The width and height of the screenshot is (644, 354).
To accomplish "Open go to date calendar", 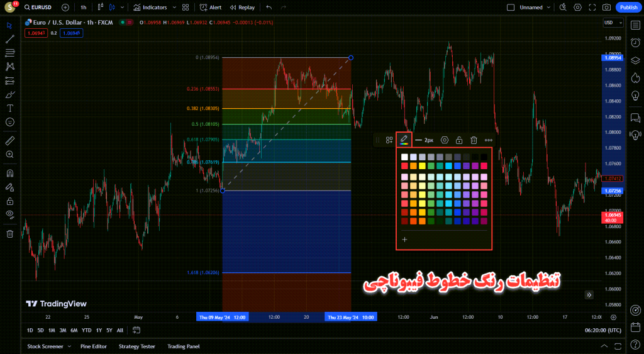I will [x=136, y=330].
